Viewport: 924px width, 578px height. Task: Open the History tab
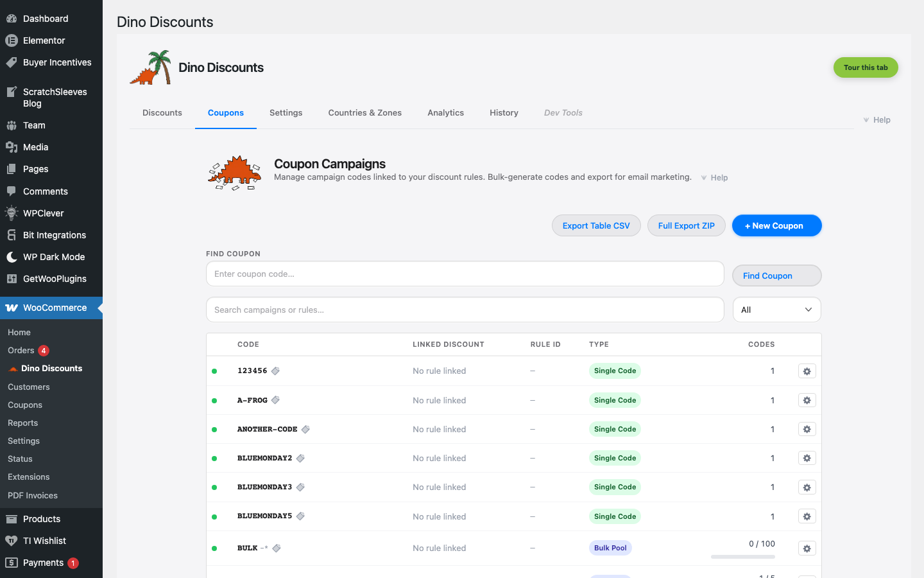(504, 113)
